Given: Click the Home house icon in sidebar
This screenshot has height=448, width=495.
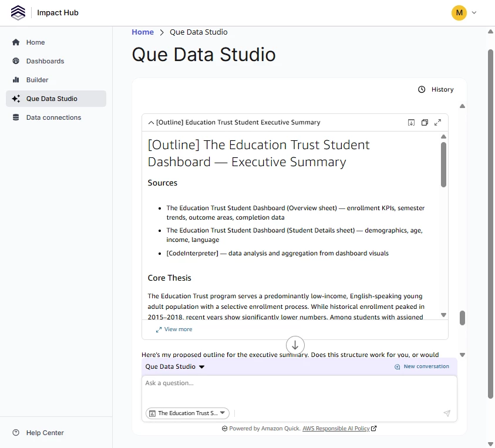Looking at the screenshot, I should pos(16,42).
